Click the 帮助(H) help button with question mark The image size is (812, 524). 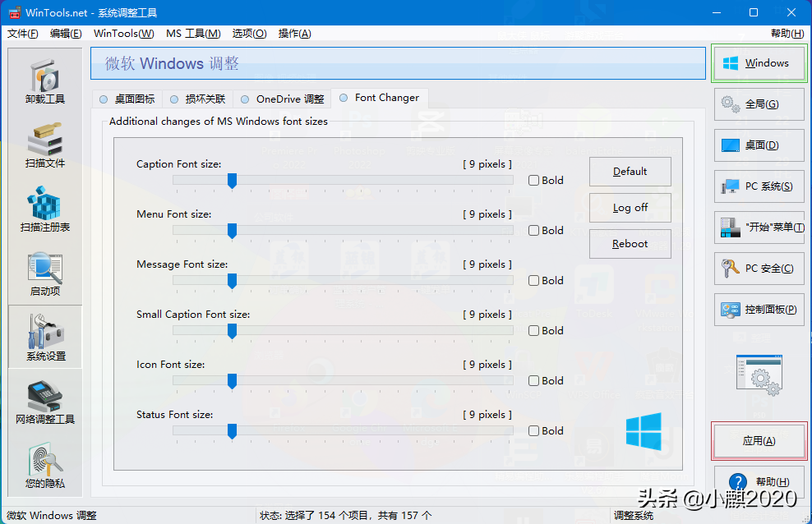759,482
